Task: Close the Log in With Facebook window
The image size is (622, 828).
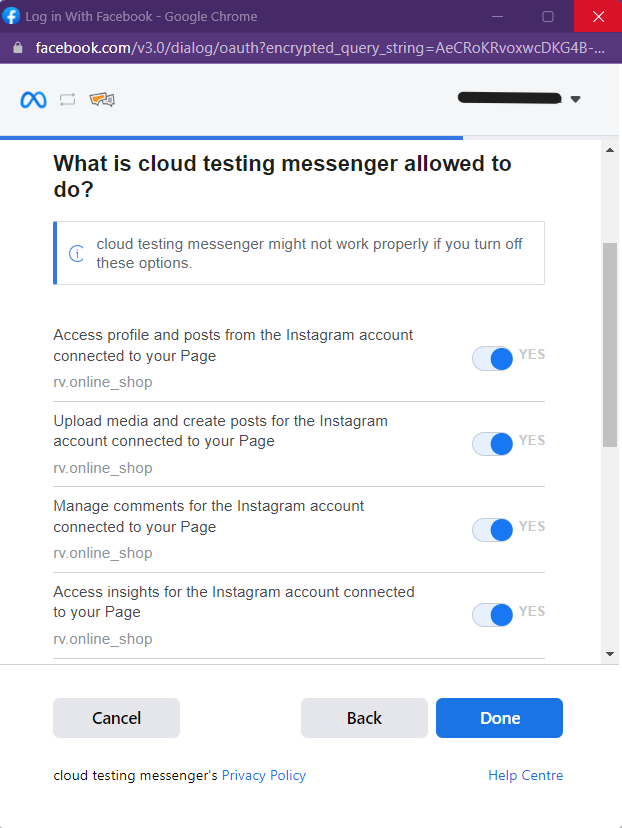Action: [598, 16]
